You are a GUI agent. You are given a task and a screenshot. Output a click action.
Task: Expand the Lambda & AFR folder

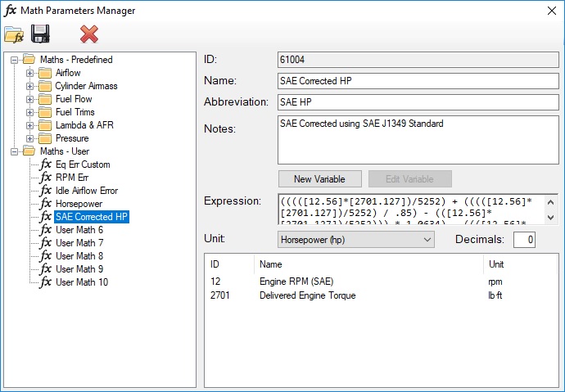click(30, 125)
